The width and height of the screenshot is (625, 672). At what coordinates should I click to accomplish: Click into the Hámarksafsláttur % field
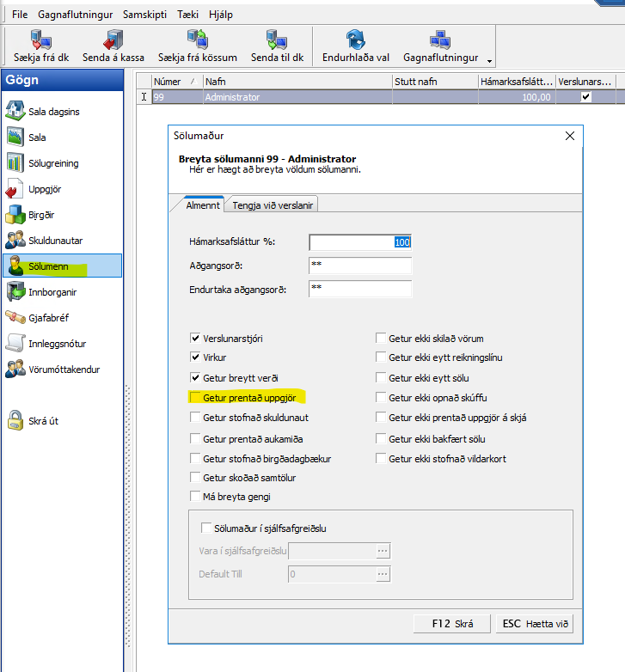coord(359,242)
